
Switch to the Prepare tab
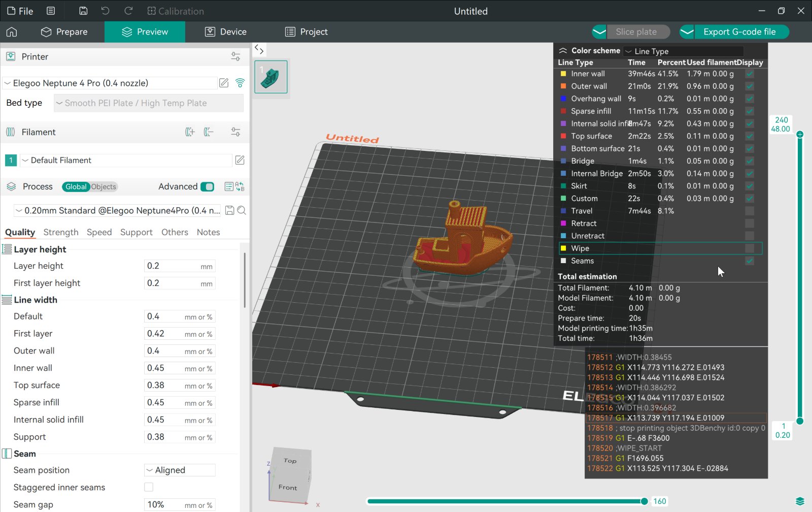click(64, 32)
